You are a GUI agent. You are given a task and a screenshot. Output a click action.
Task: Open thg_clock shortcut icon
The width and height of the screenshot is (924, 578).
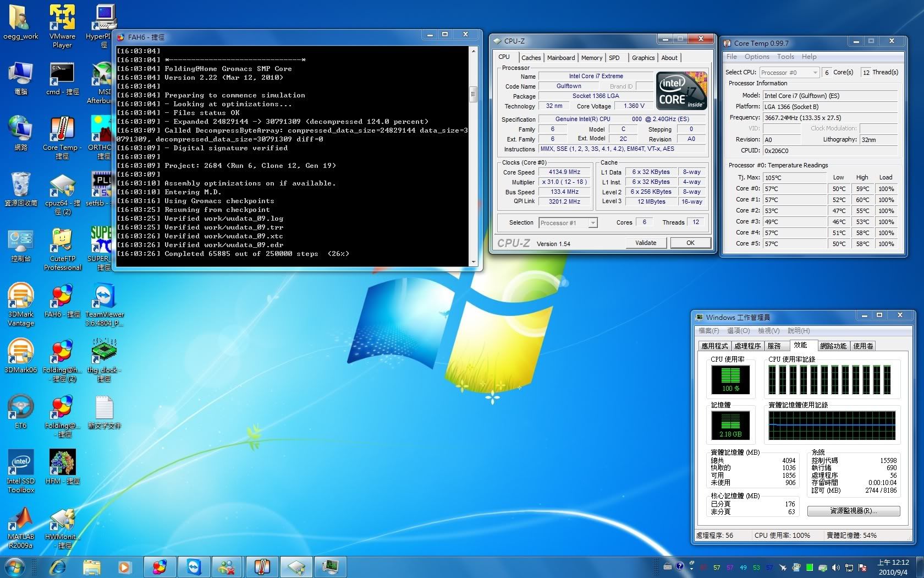(104, 360)
